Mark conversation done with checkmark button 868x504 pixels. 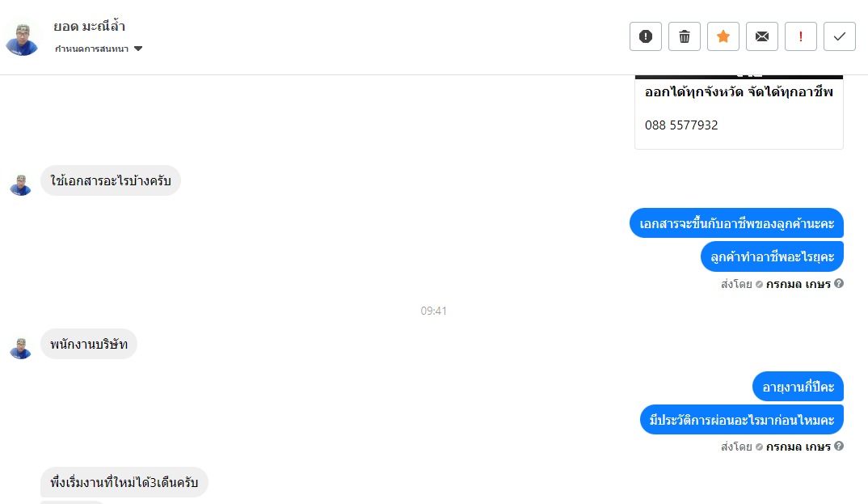pyautogui.click(x=839, y=36)
